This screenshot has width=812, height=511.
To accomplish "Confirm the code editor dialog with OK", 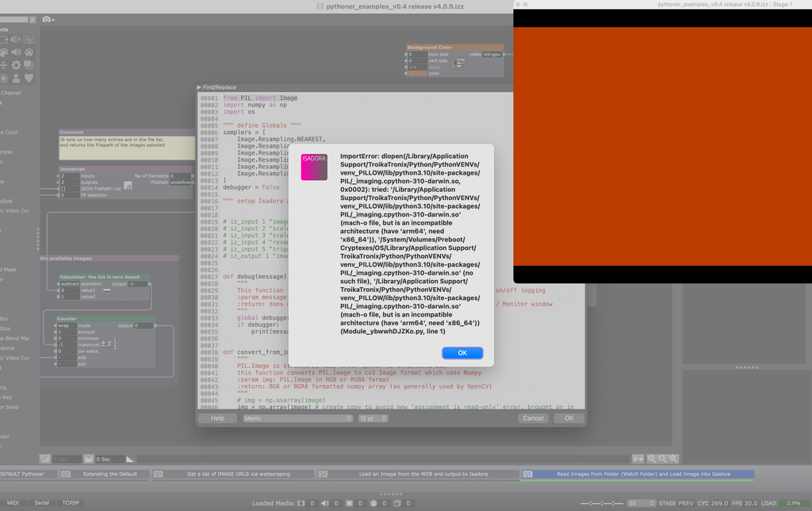I will click(569, 418).
